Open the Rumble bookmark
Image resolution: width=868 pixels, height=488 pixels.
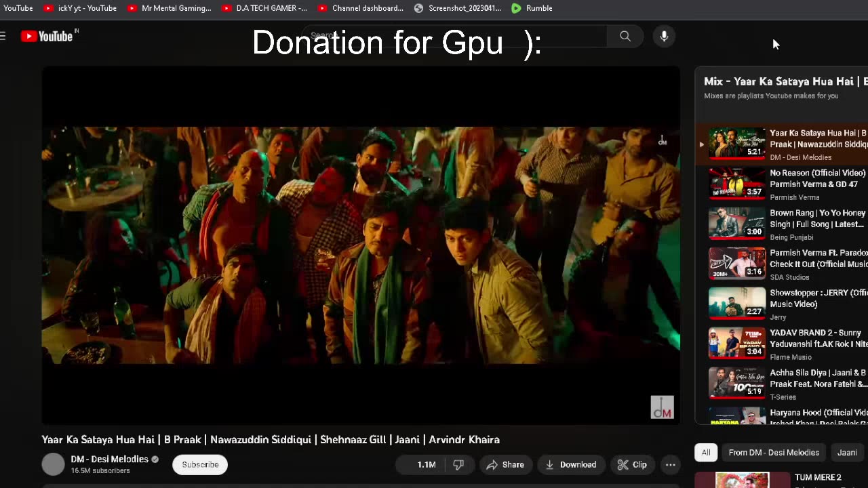[532, 8]
